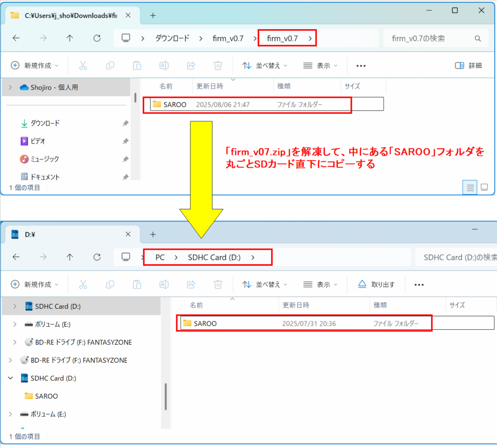Select details list view in top window

point(469,187)
